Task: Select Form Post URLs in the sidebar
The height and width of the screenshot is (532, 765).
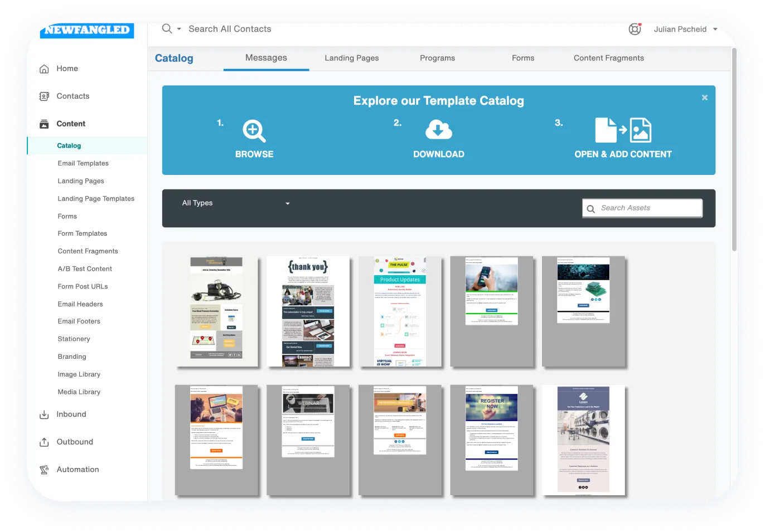Action: 82,286
